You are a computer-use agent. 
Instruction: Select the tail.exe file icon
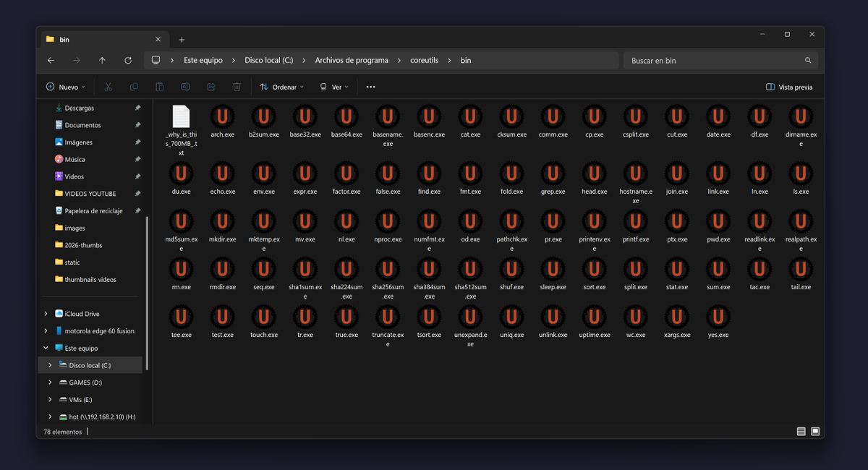[x=801, y=269]
